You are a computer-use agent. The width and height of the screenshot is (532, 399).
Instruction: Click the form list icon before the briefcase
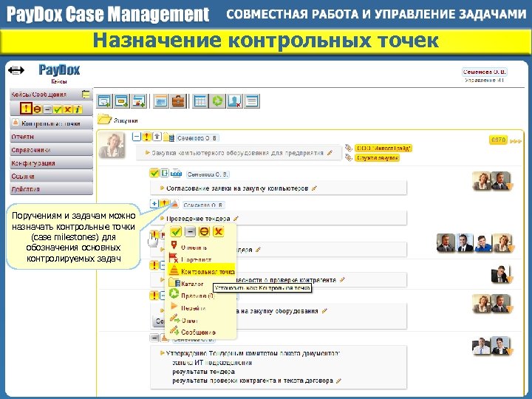point(161,101)
